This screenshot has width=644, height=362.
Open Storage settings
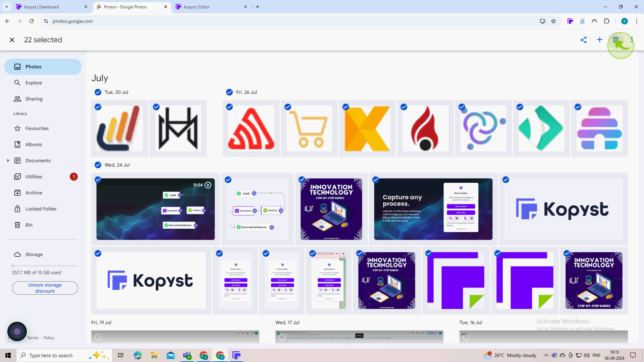click(x=43, y=254)
